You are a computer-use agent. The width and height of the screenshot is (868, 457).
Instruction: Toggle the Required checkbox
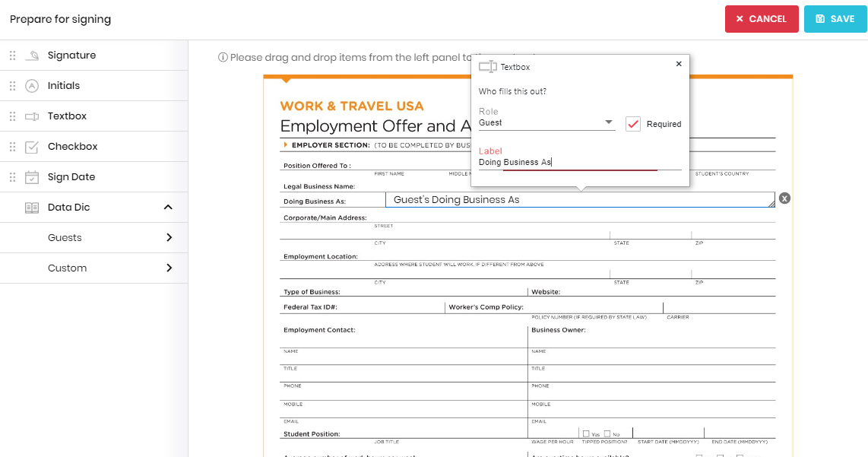coord(632,124)
